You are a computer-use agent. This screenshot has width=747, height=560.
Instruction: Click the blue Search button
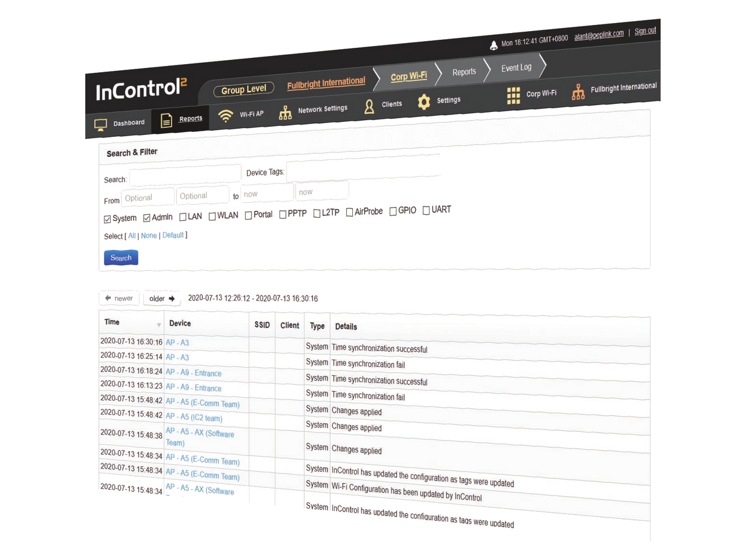click(121, 258)
